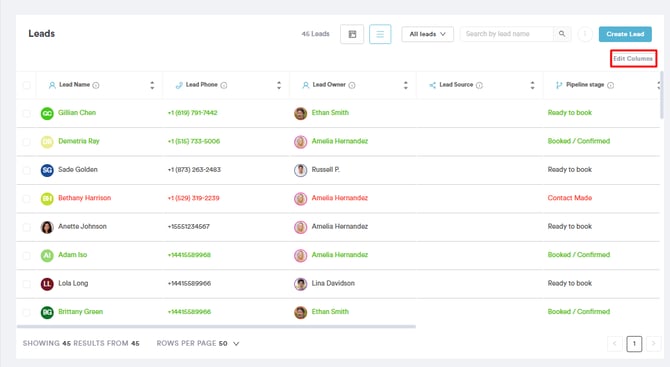Click the 45 Leads count label
Screen dimensions: 670x367
pyautogui.click(x=315, y=34)
